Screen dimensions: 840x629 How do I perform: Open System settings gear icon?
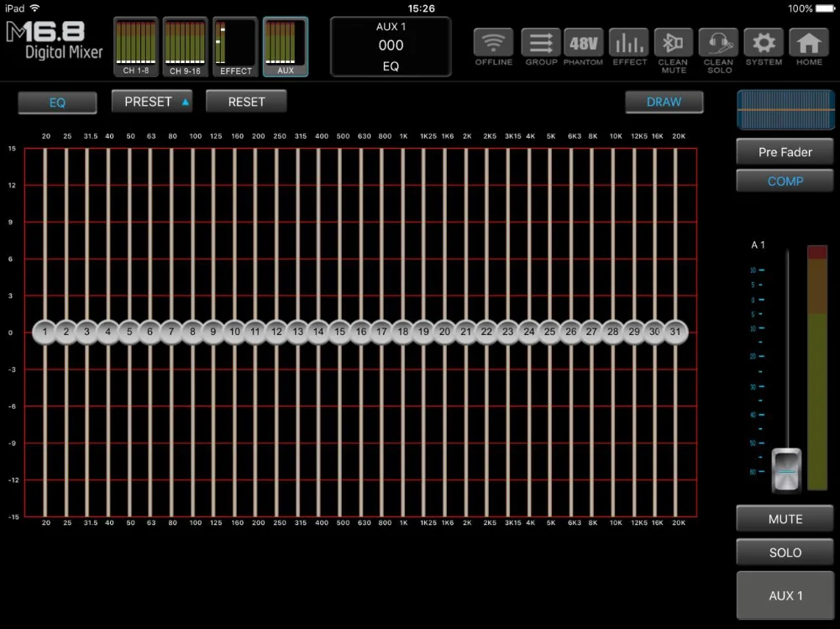(764, 44)
